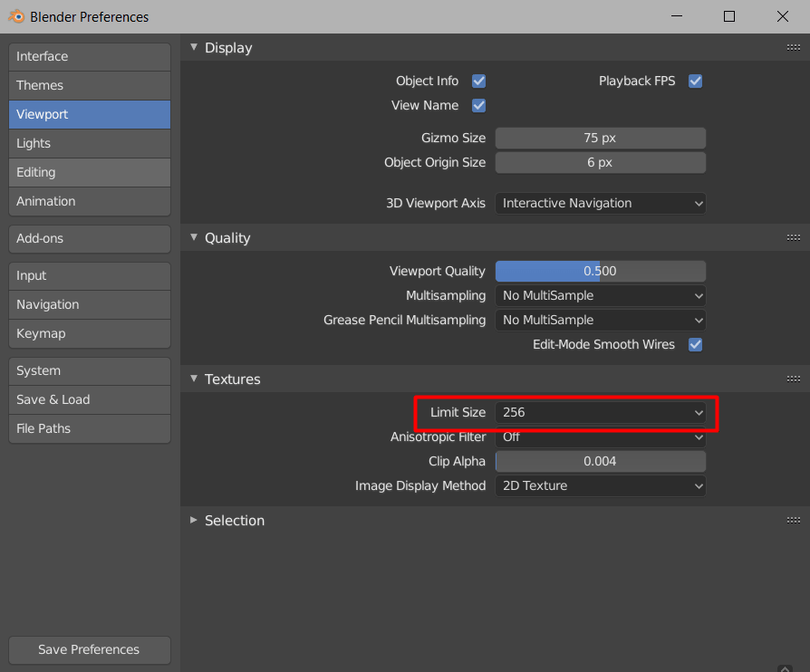
Task: Click the Selection panel title text
Action: pyautogui.click(x=235, y=520)
